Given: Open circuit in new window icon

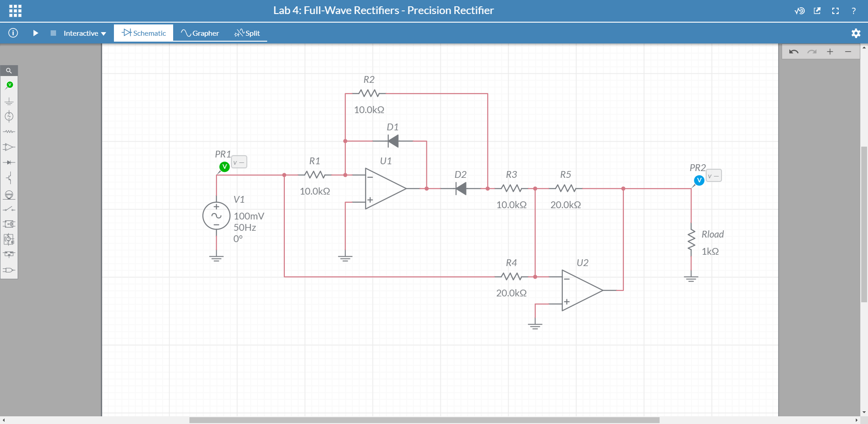Looking at the screenshot, I should click(x=817, y=11).
